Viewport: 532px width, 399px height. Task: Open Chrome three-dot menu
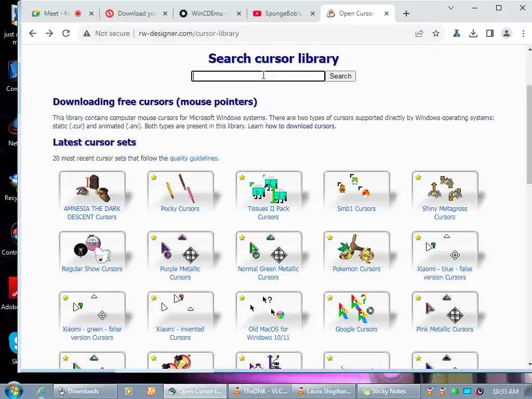tap(523, 33)
